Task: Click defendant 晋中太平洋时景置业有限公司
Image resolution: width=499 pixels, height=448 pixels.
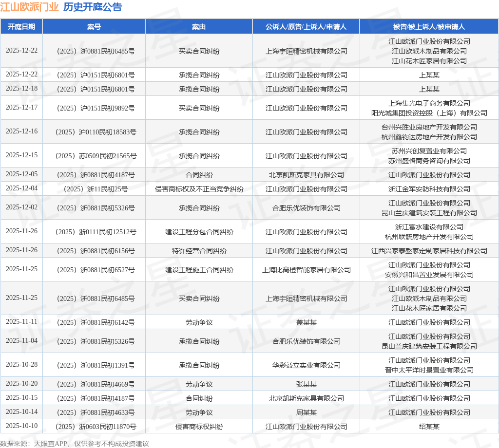Action: click(429, 370)
